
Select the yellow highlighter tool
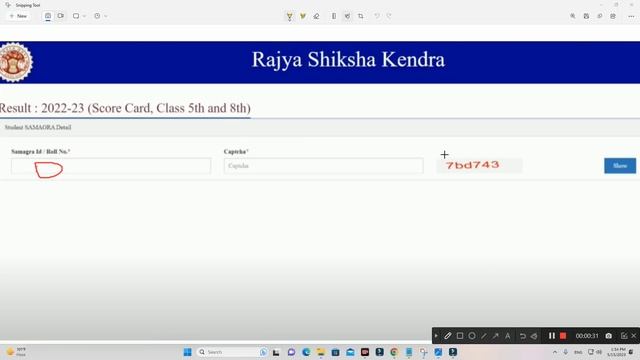point(303,16)
